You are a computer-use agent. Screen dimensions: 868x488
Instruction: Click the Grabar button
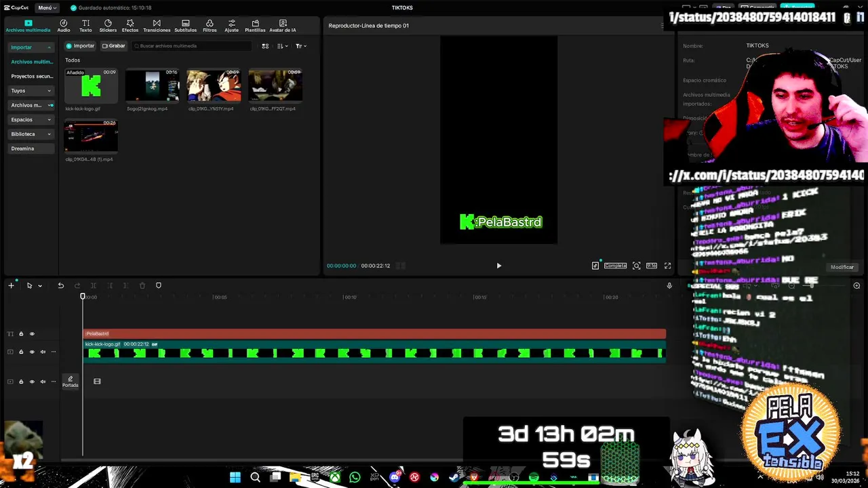coord(114,46)
